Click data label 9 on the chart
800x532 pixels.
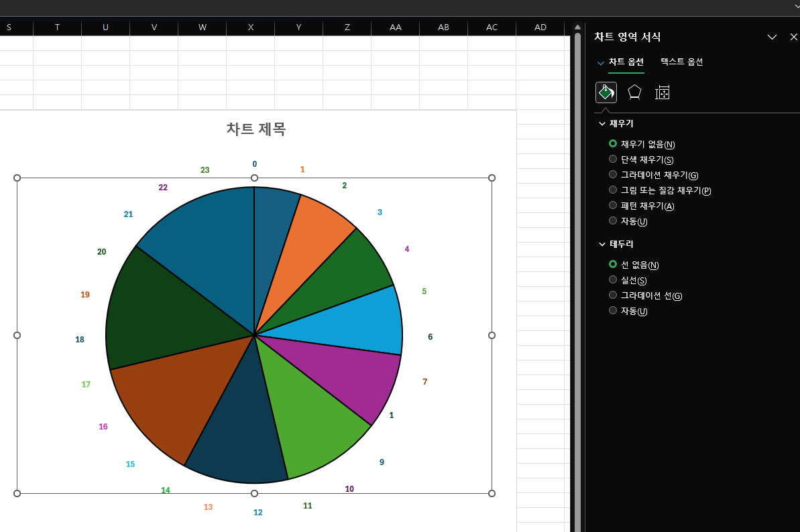pyautogui.click(x=382, y=462)
